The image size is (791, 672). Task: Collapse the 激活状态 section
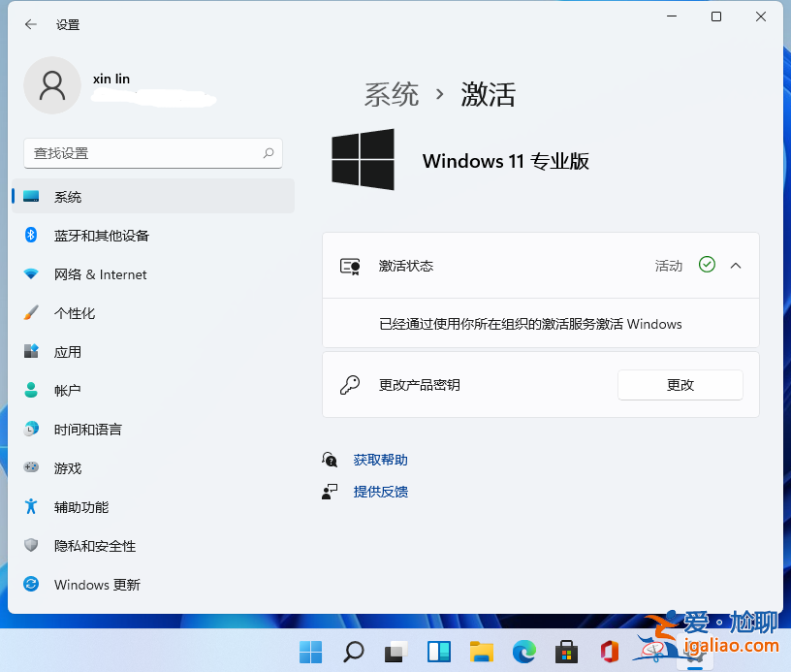click(x=734, y=265)
